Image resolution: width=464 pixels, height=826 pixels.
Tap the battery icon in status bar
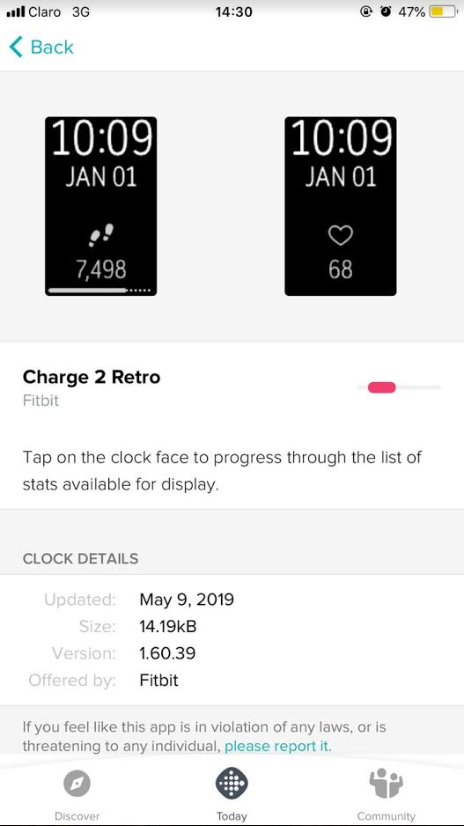click(444, 12)
